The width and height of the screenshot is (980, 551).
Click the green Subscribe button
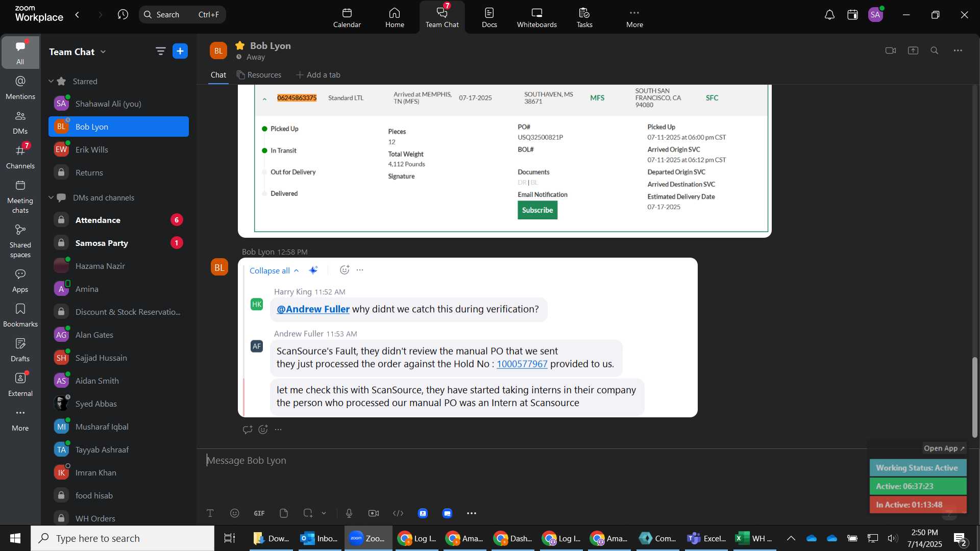537,210
